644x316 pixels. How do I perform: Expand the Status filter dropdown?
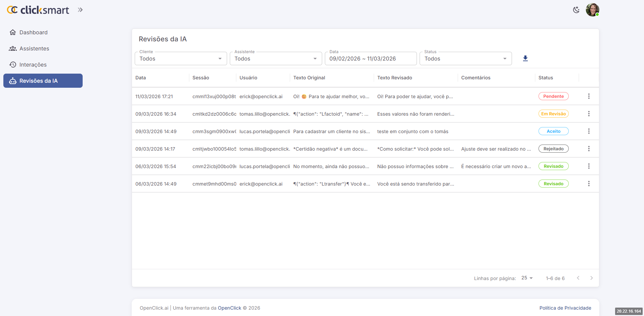465,59
